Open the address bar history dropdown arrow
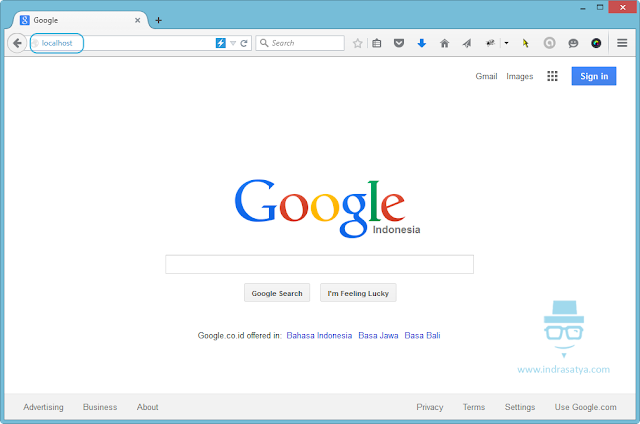Image resolution: width=640 pixels, height=424 pixels. tap(233, 43)
